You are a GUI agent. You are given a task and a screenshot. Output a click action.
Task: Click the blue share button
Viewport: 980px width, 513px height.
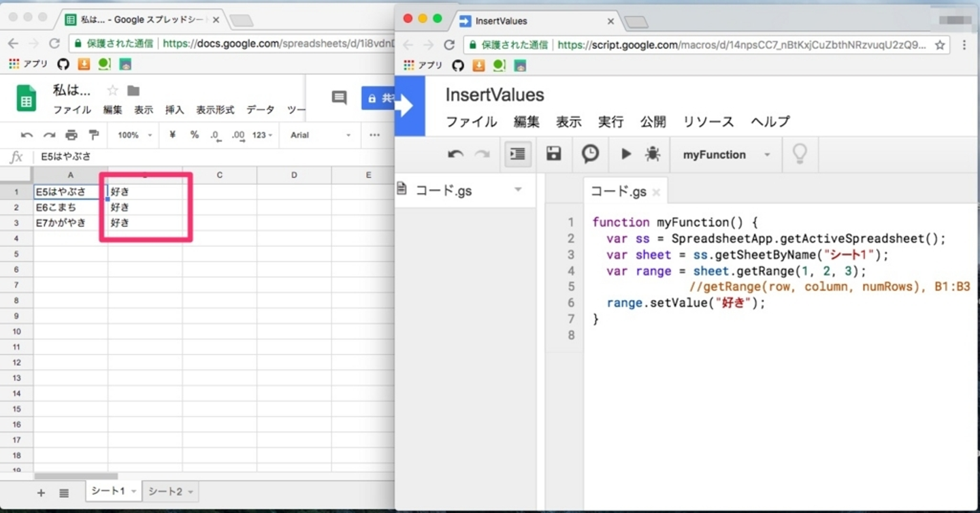379,98
